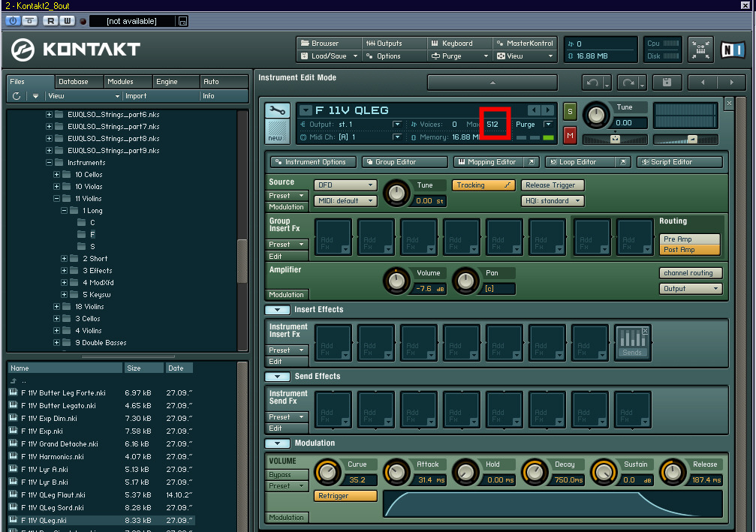Expand the 10 Cellos folder

coord(56,175)
